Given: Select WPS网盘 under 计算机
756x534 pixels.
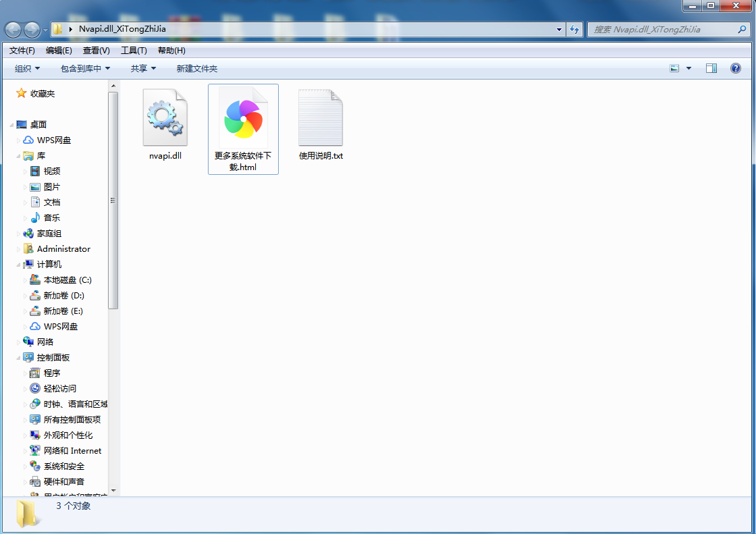Looking at the screenshot, I should pyautogui.click(x=60, y=327).
